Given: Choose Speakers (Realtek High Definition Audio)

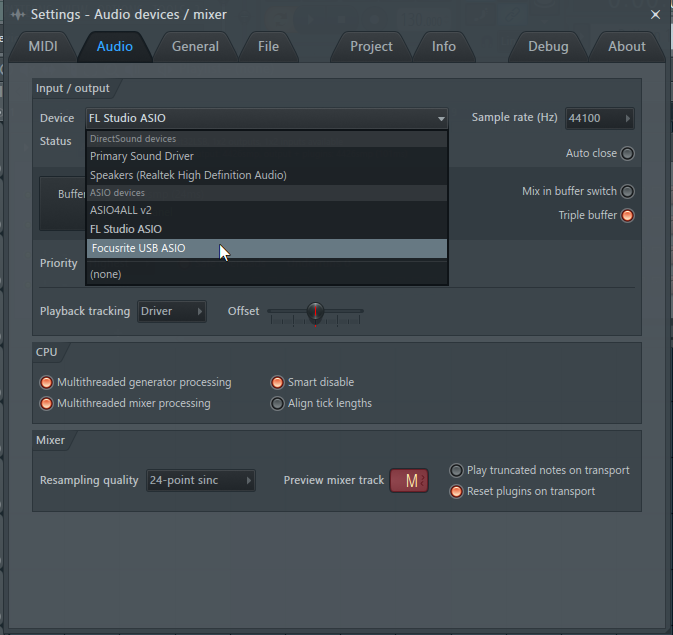Looking at the screenshot, I should (267, 175).
